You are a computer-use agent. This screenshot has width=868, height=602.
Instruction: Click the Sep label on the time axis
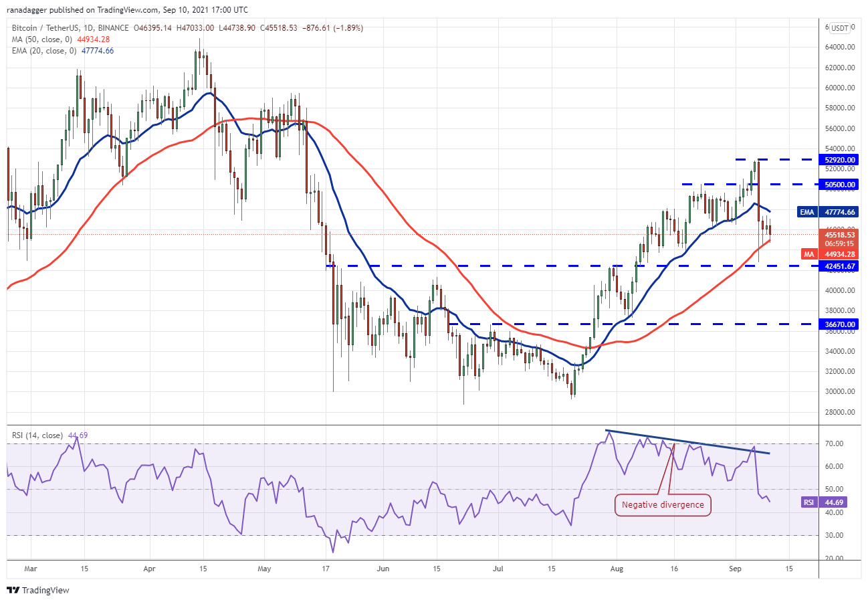734,569
